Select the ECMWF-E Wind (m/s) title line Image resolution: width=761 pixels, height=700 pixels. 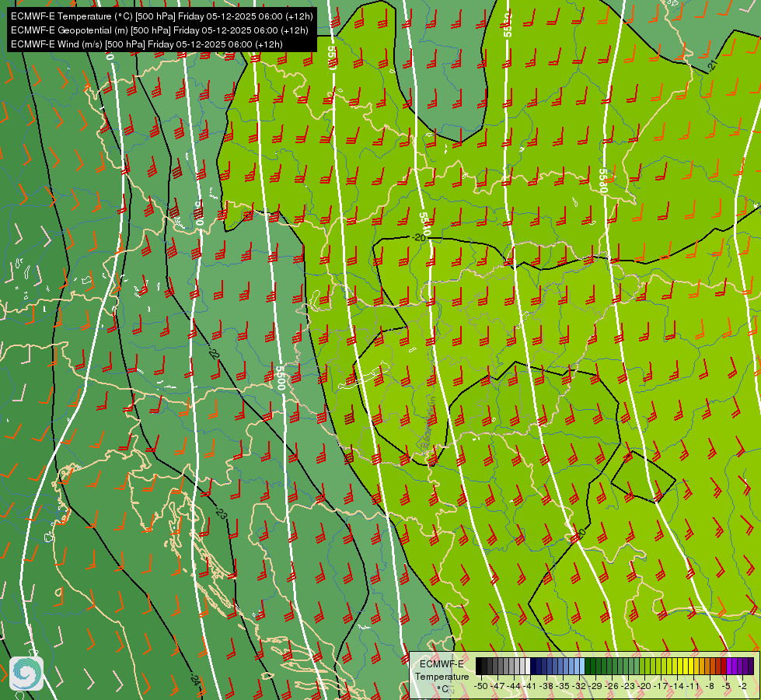coord(147,44)
